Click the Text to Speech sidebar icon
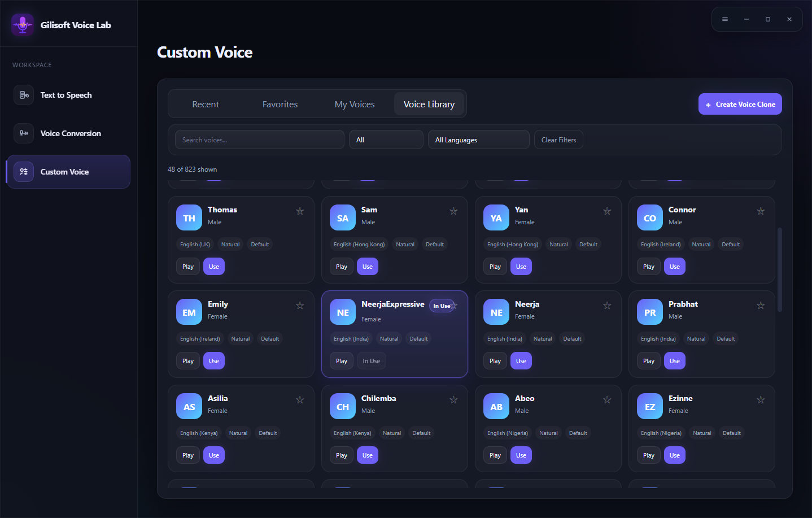812x518 pixels. click(x=24, y=95)
